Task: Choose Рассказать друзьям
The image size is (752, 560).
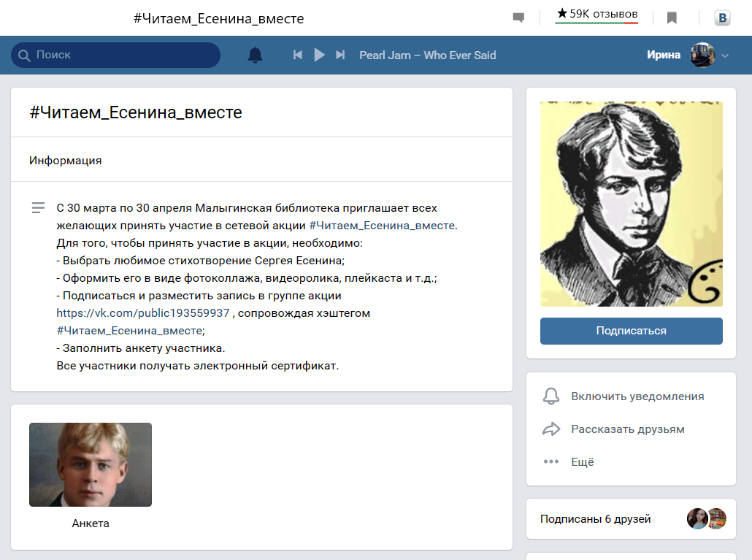Action: pyautogui.click(x=628, y=429)
